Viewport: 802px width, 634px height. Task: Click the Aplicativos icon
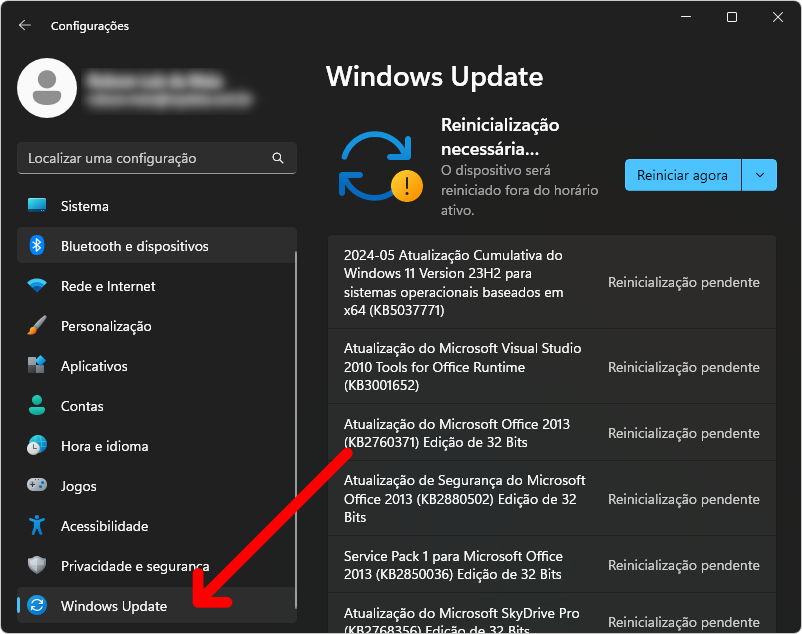tap(37, 366)
